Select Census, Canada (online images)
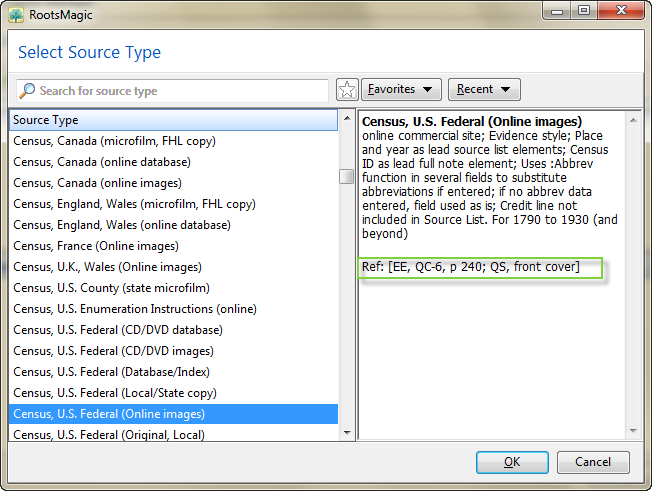Image resolution: width=652 pixels, height=491 pixels. (x=173, y=183)
